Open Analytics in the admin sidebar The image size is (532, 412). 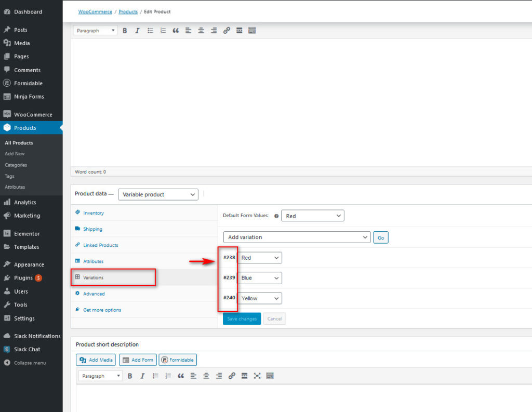point(31,202)
